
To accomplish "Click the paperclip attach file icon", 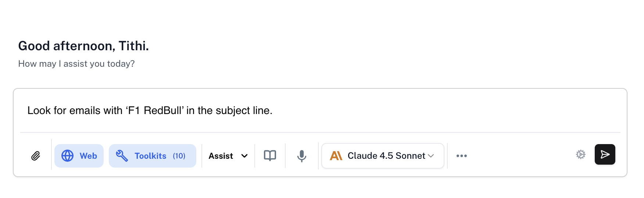I will pos(36,156).
